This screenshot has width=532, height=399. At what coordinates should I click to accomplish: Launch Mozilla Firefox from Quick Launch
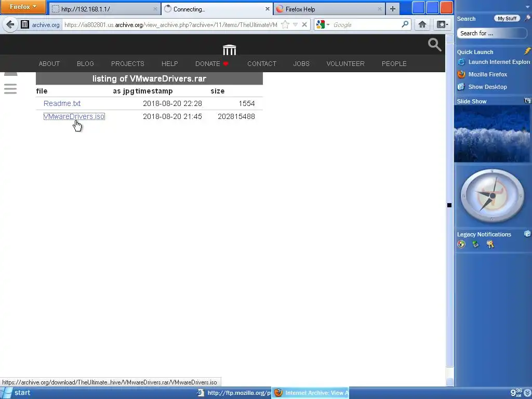coord(483,74)
